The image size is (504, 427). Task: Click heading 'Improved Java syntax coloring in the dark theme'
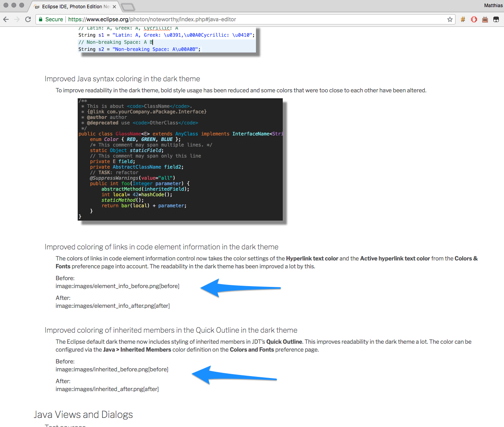[122, 79]
